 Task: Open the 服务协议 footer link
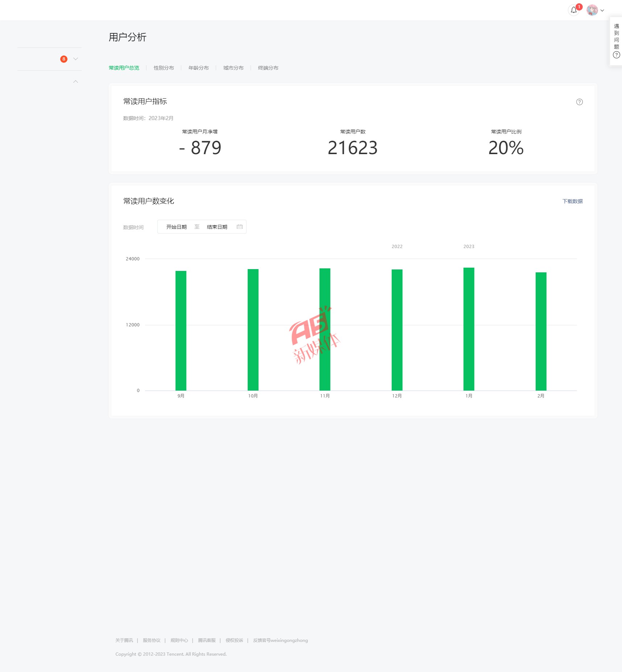[152, 640]
